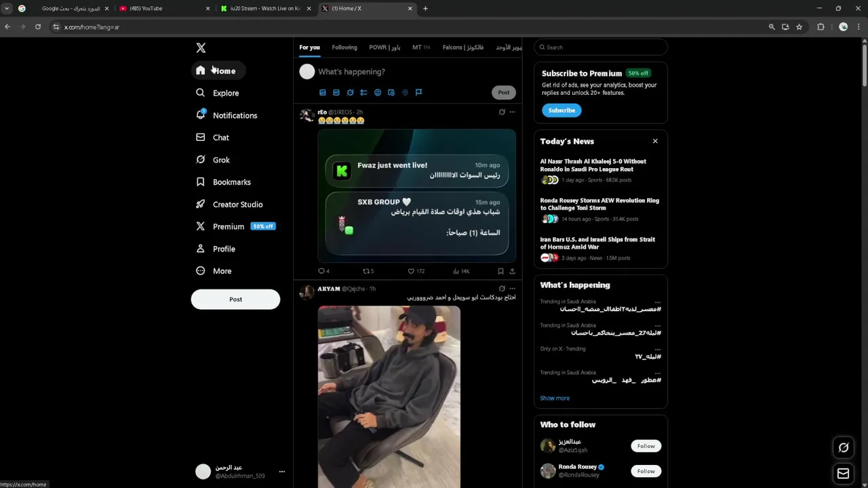This screenshot has width=868, height=488.
Task: Follow @Aziz1qah account
Action: click(x=646, y=446)
